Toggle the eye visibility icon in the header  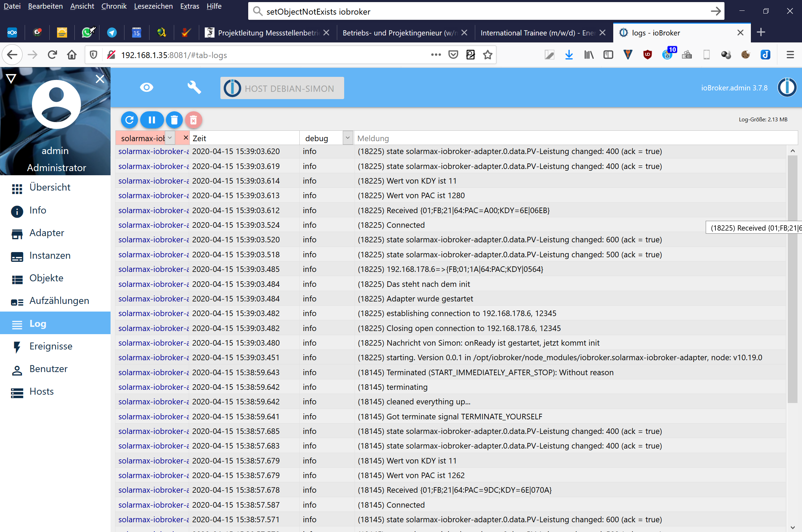coord(146,87)
